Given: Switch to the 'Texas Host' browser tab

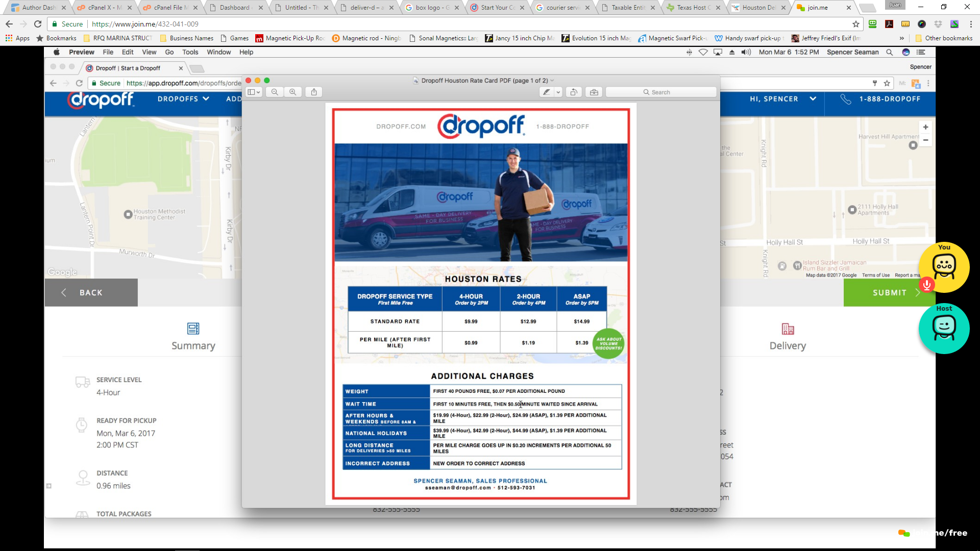Looking at the screenshot, I should pos(693,8).
